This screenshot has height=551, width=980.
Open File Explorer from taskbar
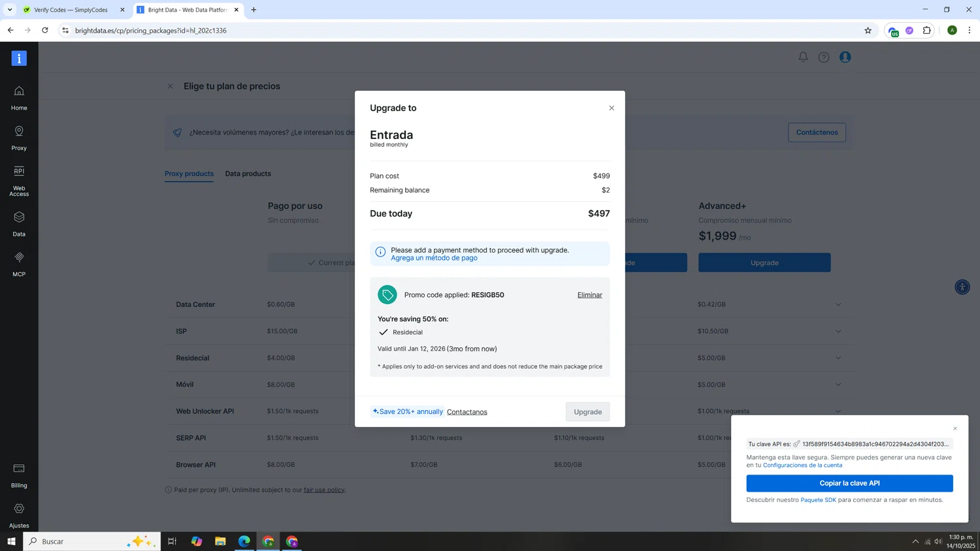coord(220,541)
